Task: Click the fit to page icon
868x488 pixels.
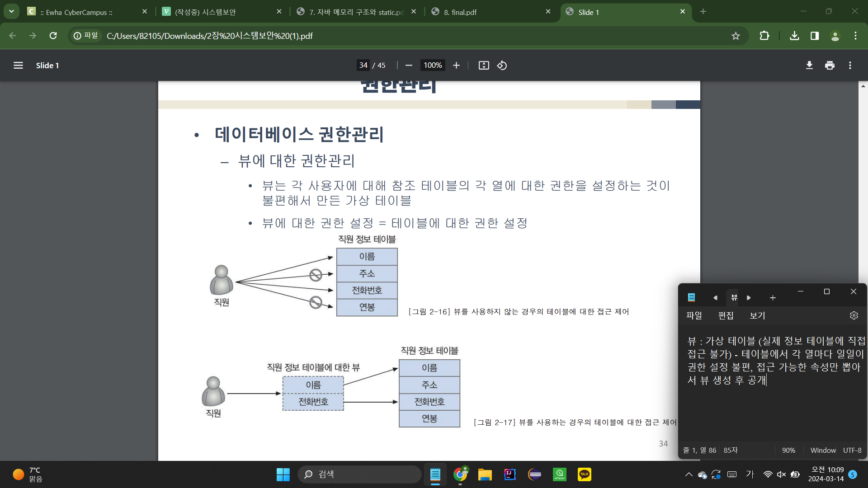Action: (484, 66)
